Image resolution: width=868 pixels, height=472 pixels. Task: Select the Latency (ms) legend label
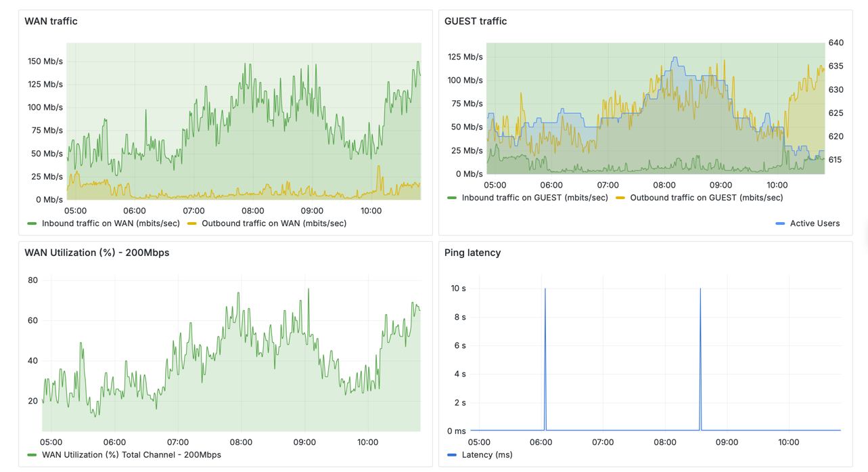click(x=486, y=454)
